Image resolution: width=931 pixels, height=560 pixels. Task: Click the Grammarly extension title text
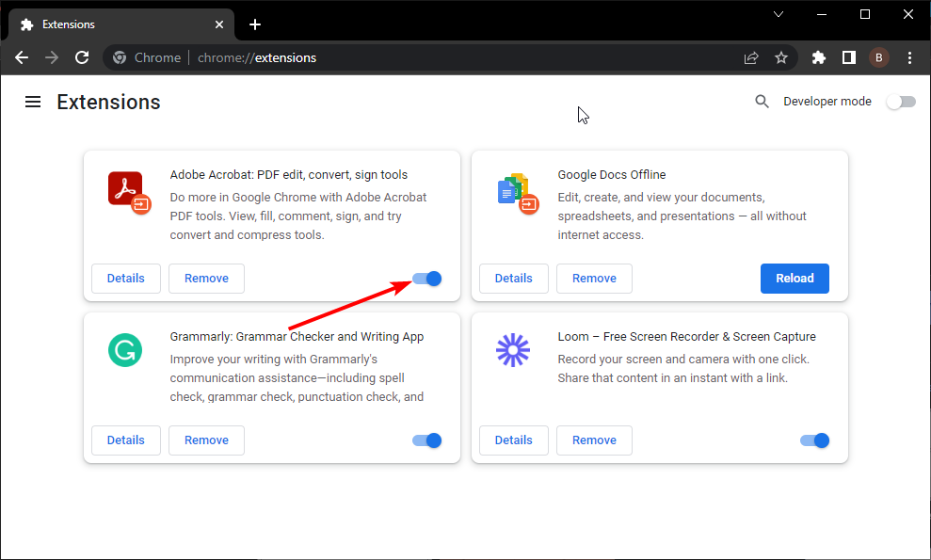(x=297, y=337)
